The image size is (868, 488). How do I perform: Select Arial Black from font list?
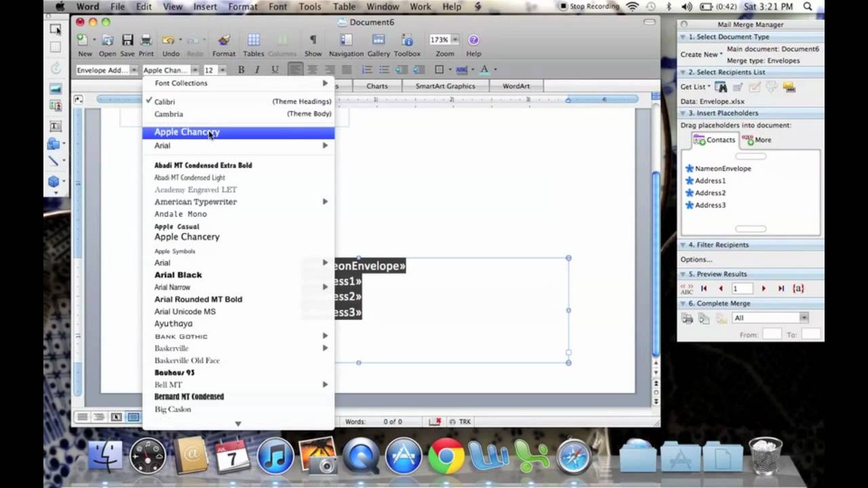click(238, 274)
